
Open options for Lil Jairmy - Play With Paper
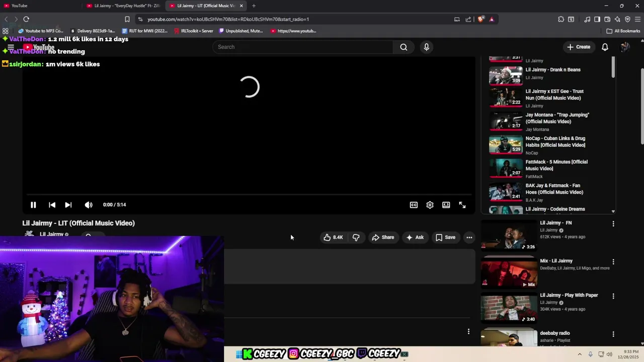(613, 296)
